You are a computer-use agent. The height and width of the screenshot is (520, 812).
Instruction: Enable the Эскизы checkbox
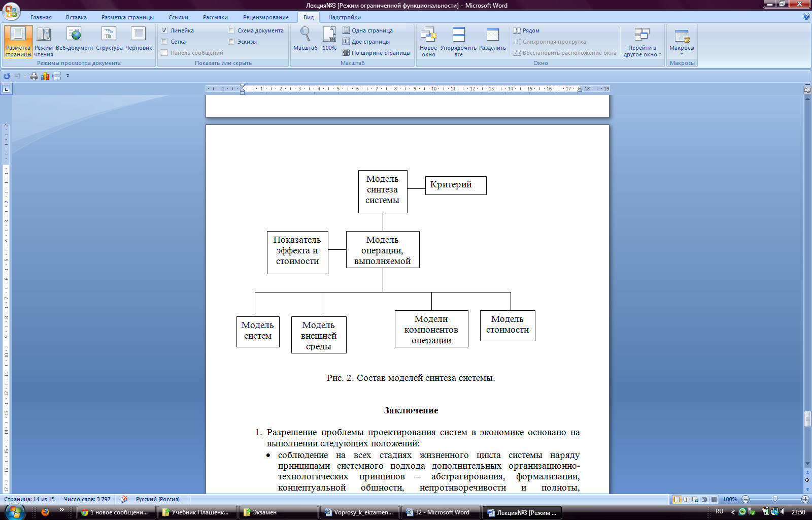231,42
